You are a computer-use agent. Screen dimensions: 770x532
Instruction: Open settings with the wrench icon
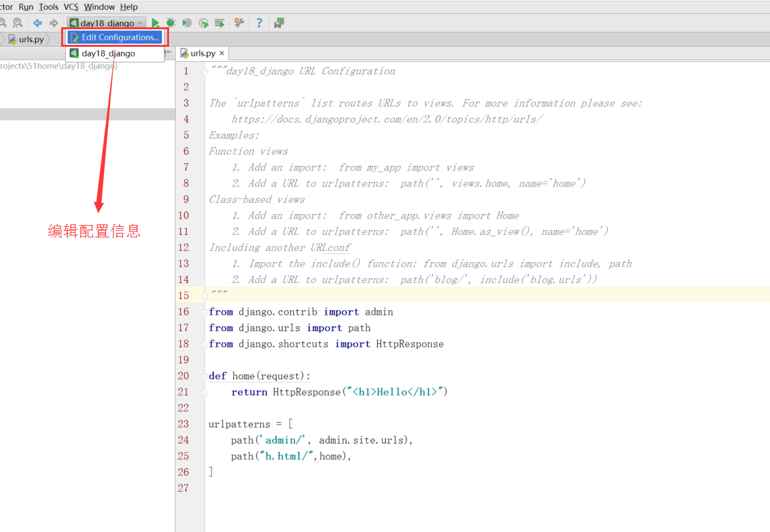239,23
